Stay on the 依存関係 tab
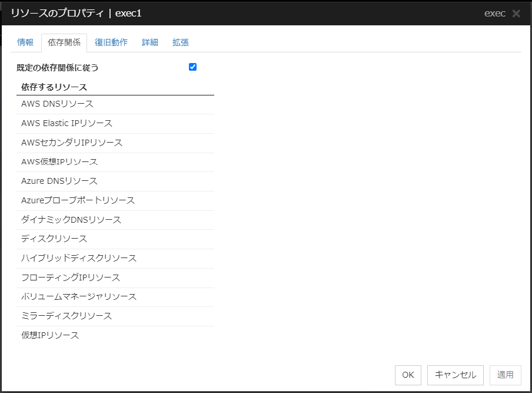The width and height of the screenshot is (532, 393). pos(64,42)
